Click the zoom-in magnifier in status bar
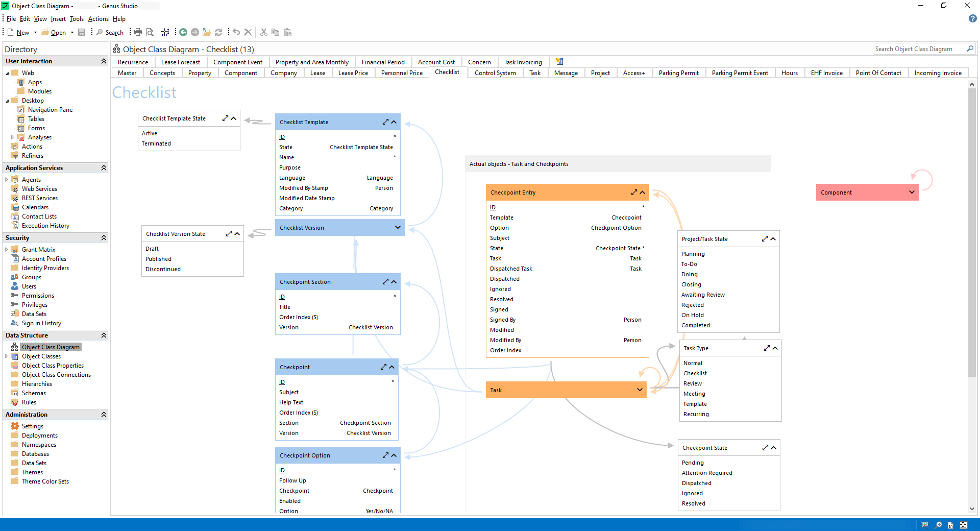The height and width of the screenshot is (531, 980). click(x=938, y=525)
